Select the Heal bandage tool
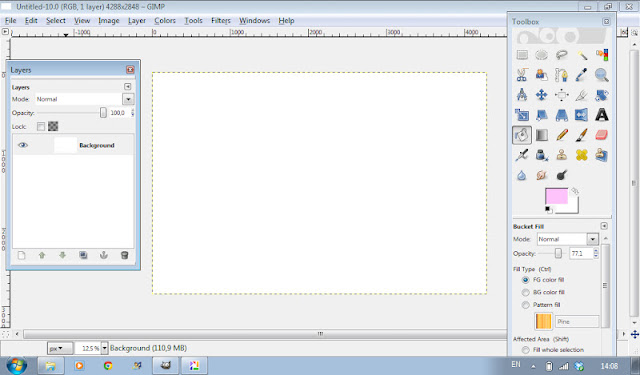This screenshot has height=375, width=640. point(582,155)
